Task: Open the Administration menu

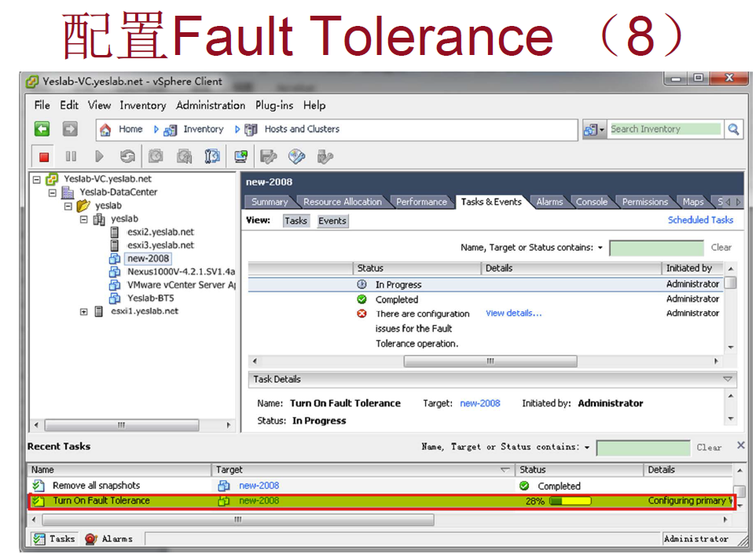Action: pos(210,105)
